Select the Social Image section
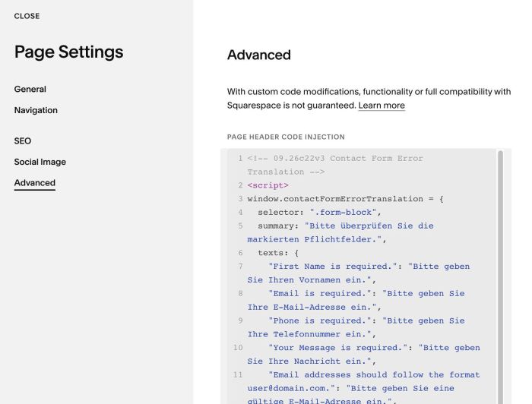532x404 pixels. coord(40,162)
